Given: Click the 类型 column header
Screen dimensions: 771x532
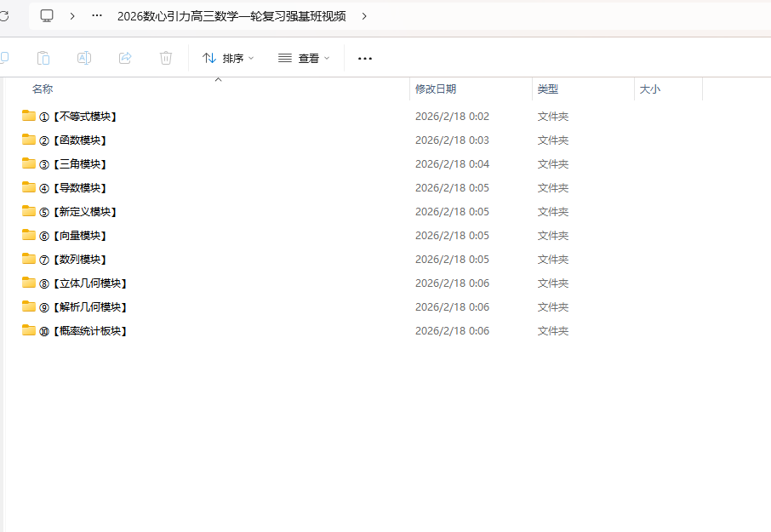Looking at the screenshot, I should click(548, 89).
